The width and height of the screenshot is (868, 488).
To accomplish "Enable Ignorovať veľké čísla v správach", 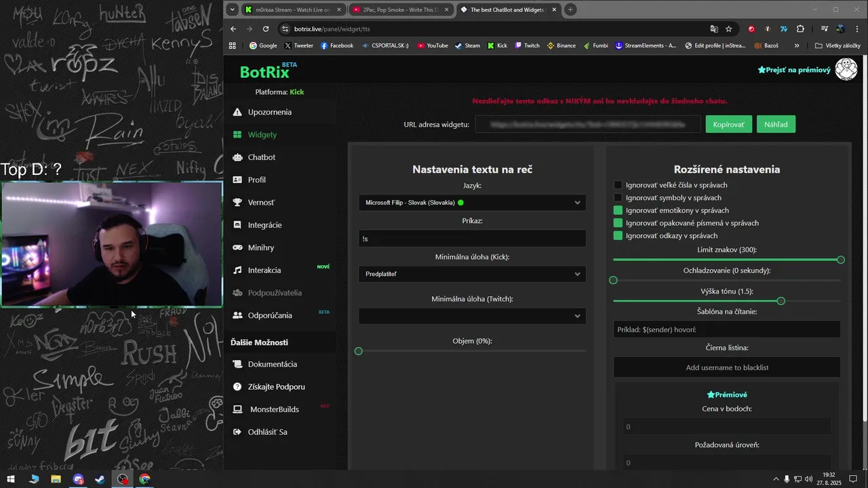I will click(618, 185).
